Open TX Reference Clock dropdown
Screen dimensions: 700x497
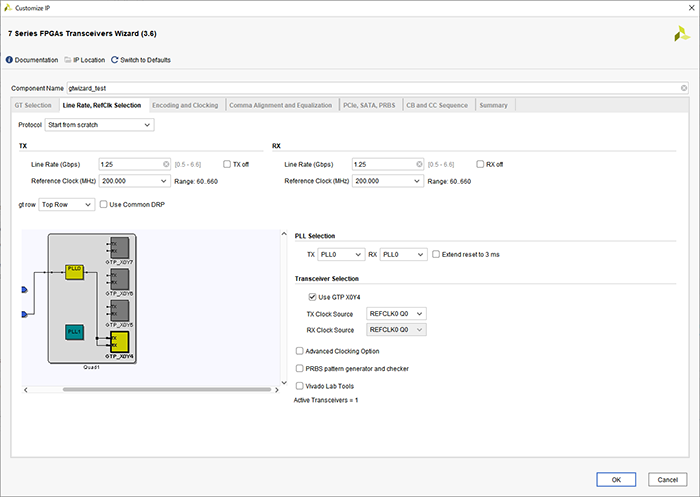point(134,181)
